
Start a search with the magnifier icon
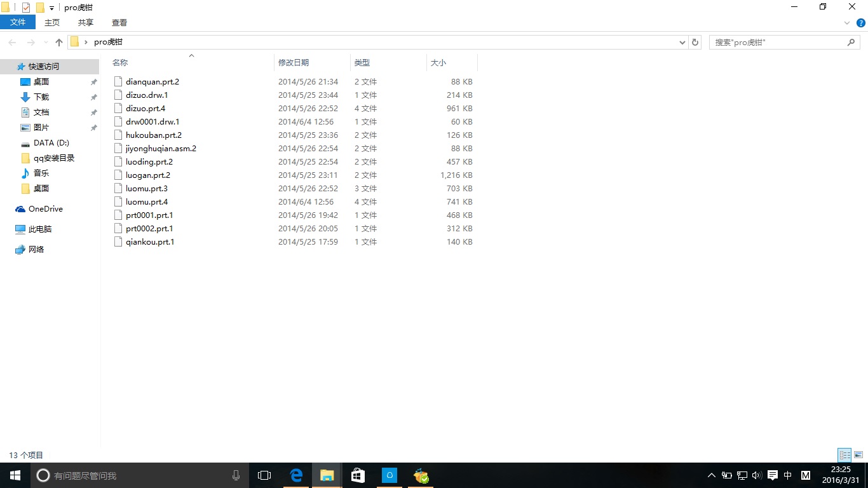[x=851, y=42]
